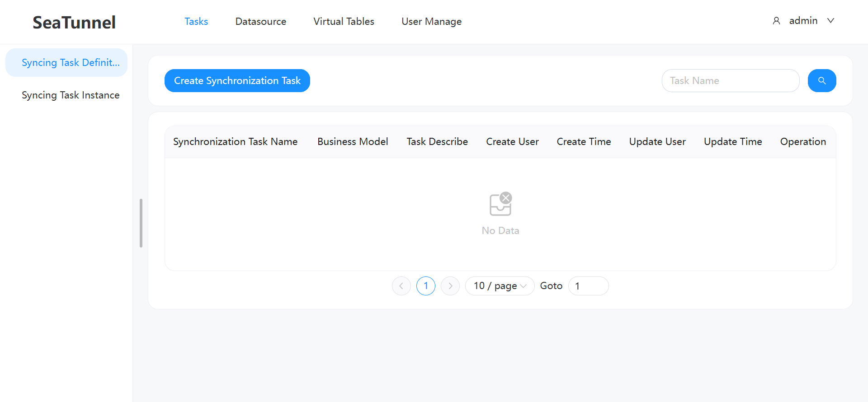Screen dimensions: 868x402
Task: Click the Operation column header
Action: (x=803, y=142)
